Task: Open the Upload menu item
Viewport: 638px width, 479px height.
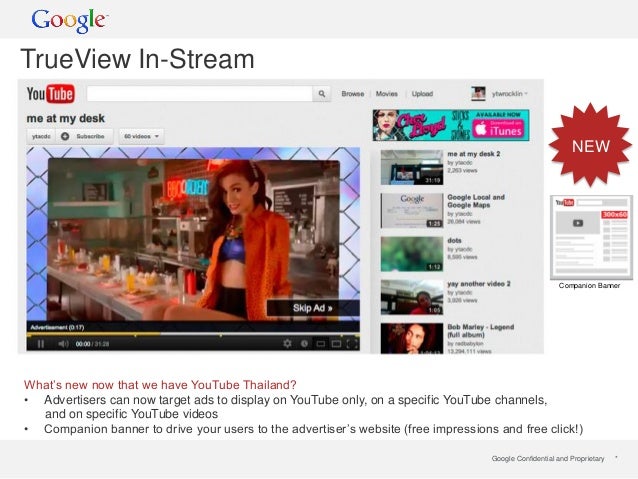Action: pyautogui.click(x=422, y=94)
